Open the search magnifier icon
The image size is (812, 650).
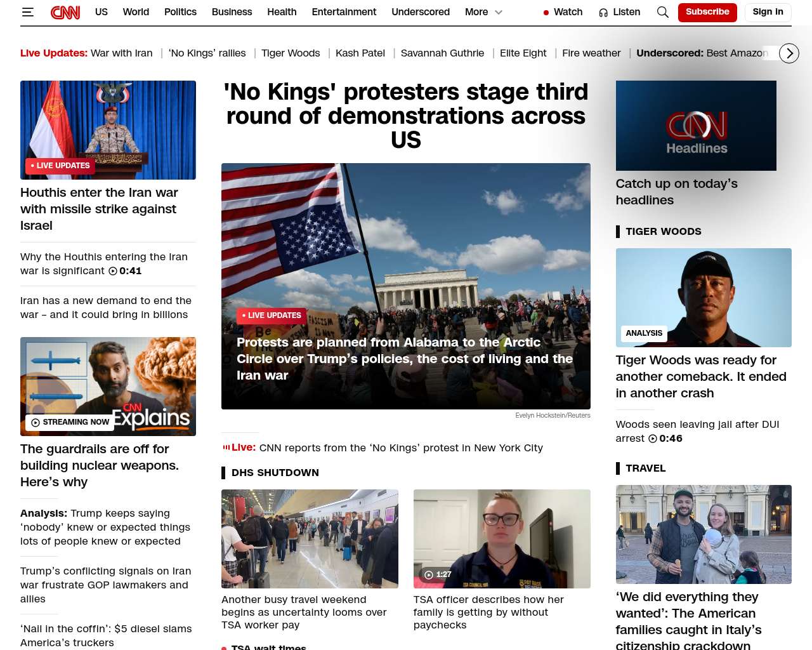[663, 12]
